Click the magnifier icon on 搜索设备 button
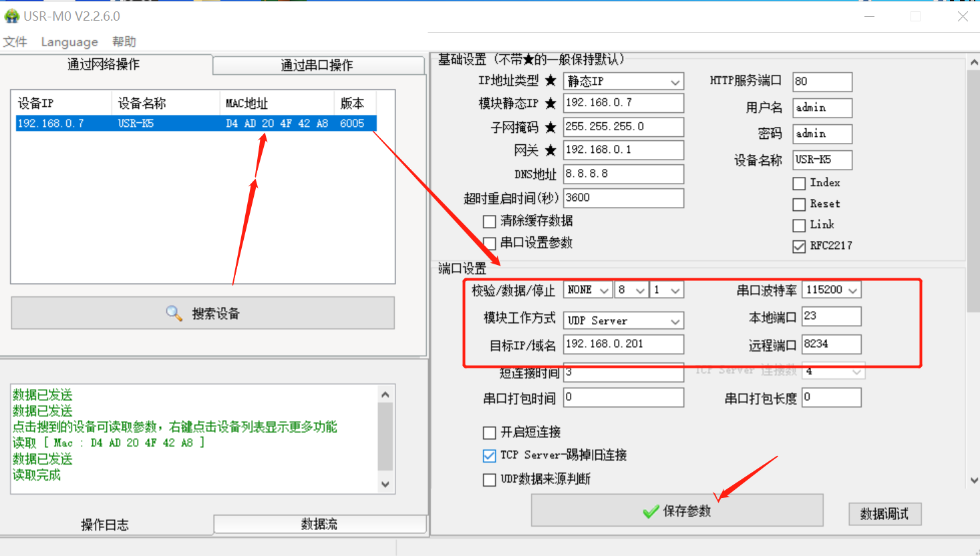 pyautogui.click(x=174, y=313)
